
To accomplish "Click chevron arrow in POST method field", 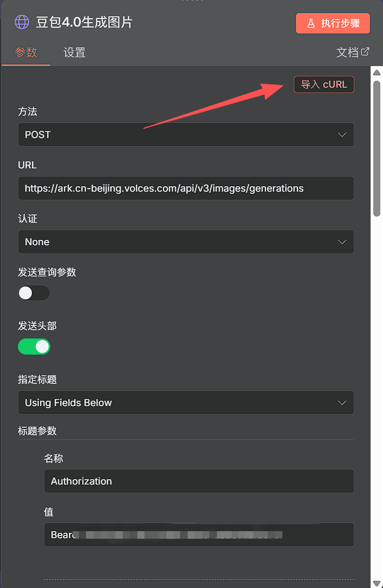I will click(x=342, y=135).
